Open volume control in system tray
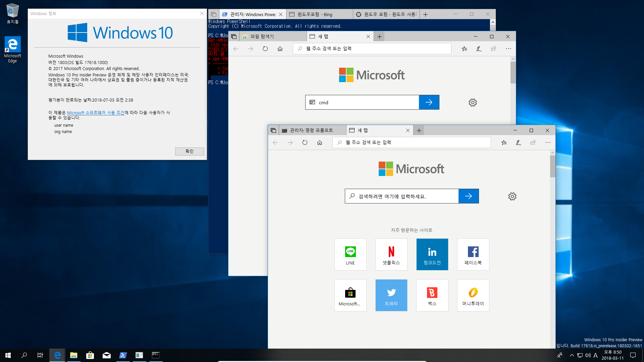Image resolution: width=644 pixels, height=362 pixels. (x=588, y=355)
